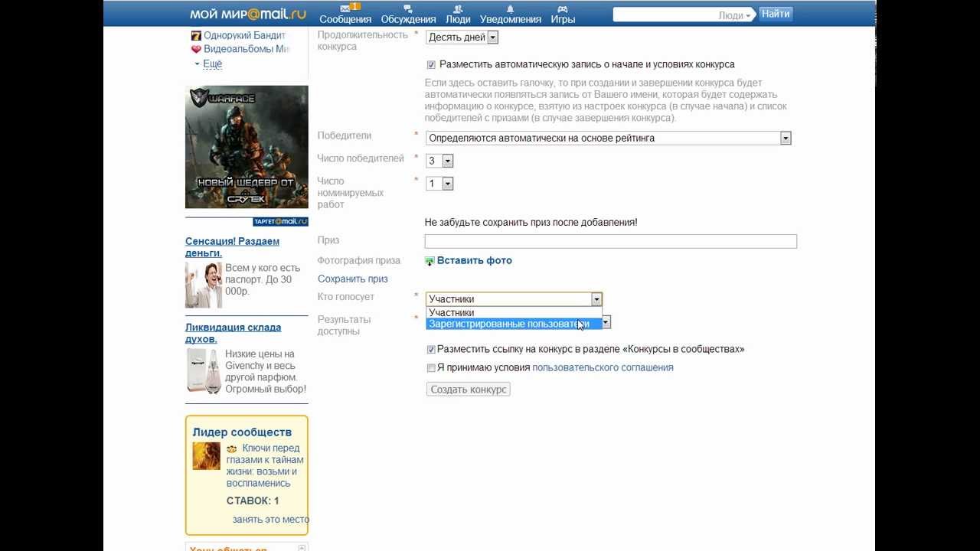
Task: Open the Победители determination dropdown
Action: click(608, 139)
